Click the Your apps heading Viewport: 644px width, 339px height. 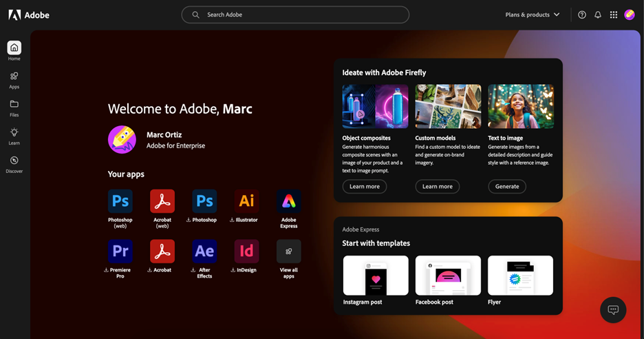point(126,174)
